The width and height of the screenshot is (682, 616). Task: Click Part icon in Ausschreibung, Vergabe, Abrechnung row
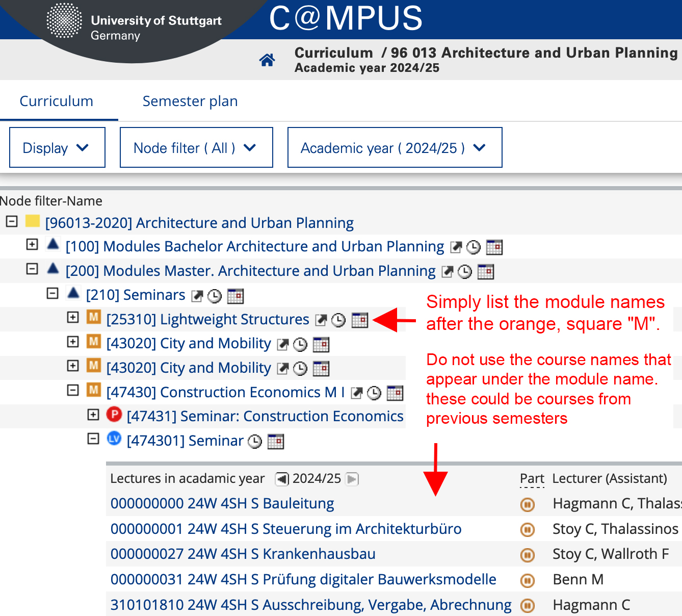coord(528,605)
